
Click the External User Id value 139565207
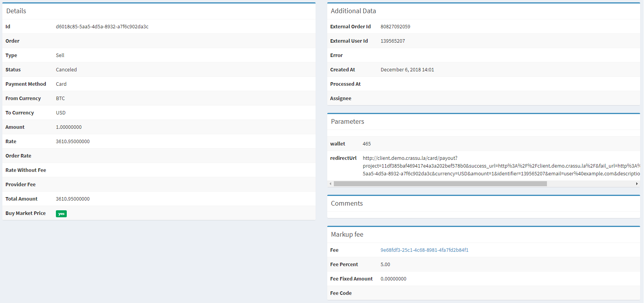pos(392,41)
